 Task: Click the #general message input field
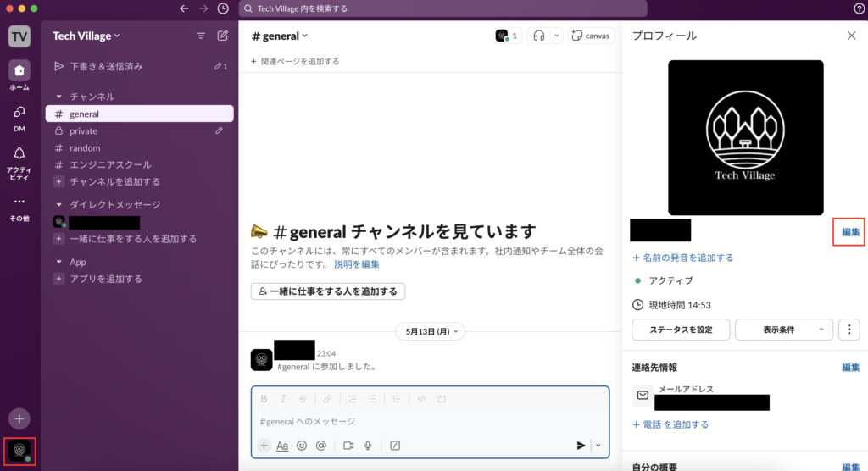coord(424,422)
